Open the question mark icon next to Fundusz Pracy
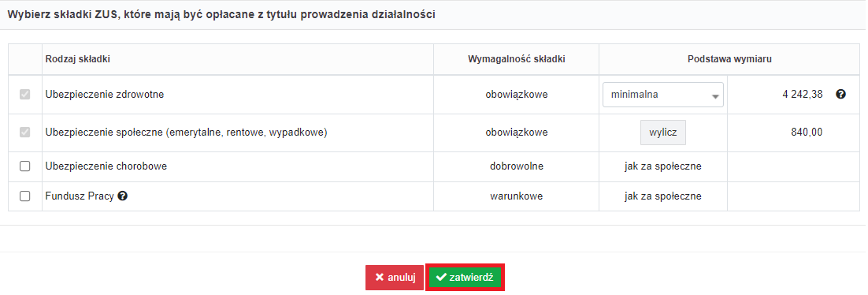 coord(123,196)
